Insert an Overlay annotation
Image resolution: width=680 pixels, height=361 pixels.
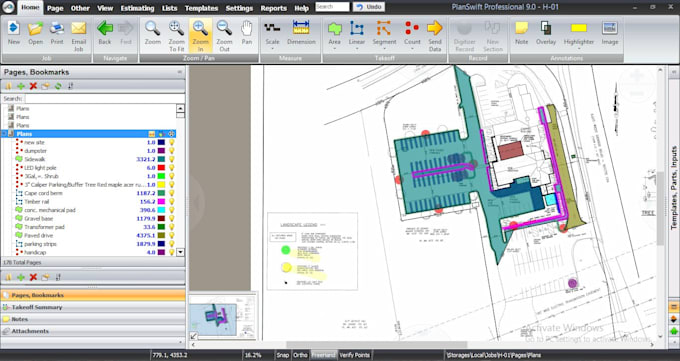(546, 33)
